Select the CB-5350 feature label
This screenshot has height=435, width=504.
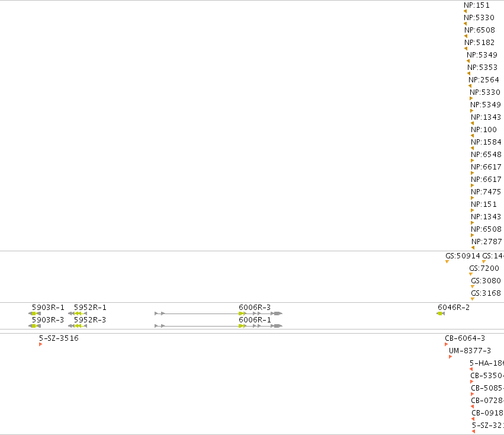coord(487,376)
